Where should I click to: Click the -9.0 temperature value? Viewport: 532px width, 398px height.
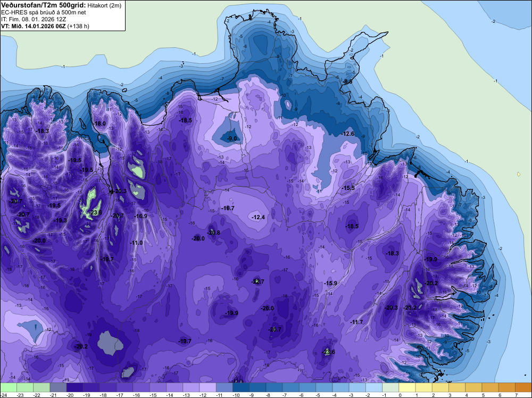tap(232, 138)
